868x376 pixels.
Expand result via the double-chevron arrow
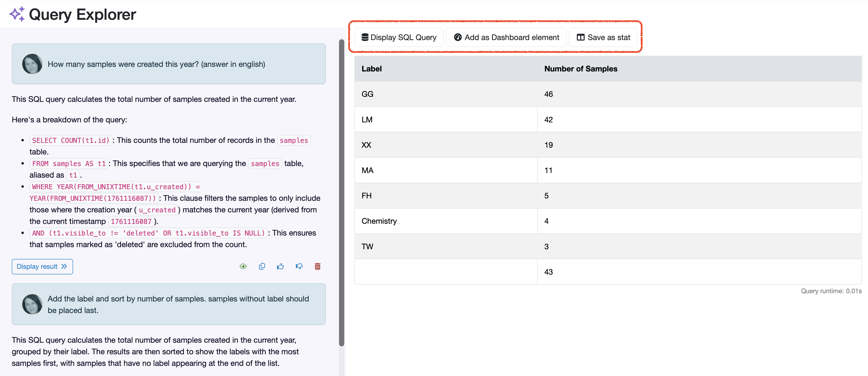pos(64,266)
